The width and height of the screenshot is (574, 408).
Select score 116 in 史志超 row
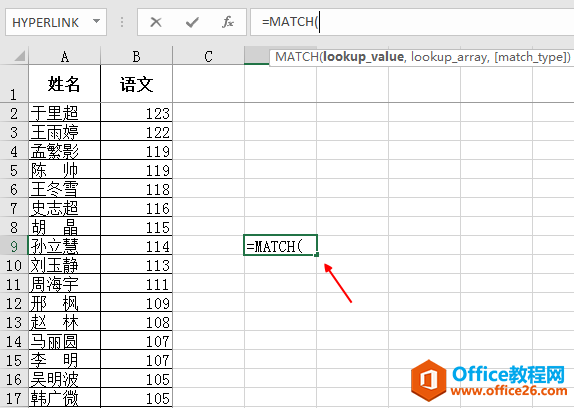pyautogui.click(x=136, y=207)
